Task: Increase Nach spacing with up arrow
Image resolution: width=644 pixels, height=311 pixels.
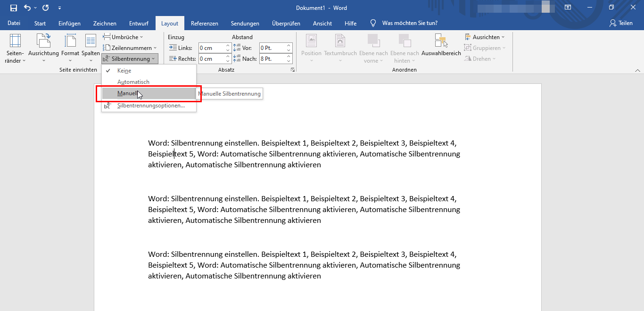Action: click(x=289, y=56)
